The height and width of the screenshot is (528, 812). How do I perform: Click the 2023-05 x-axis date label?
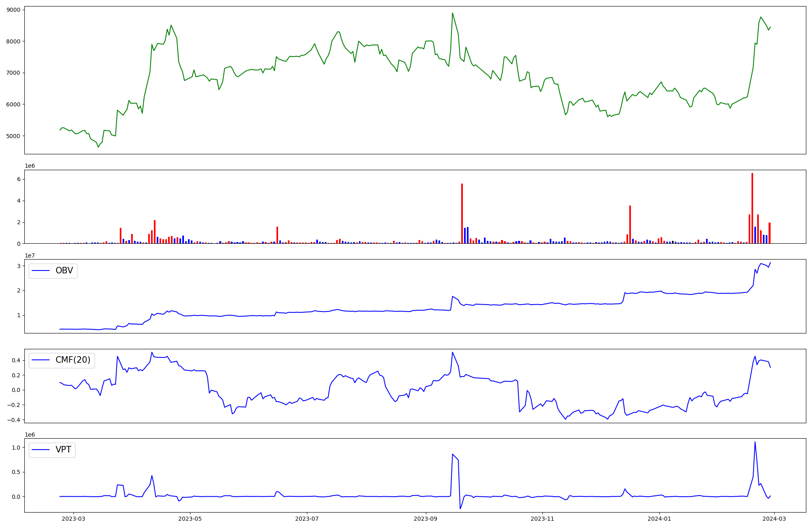(190, 519)
